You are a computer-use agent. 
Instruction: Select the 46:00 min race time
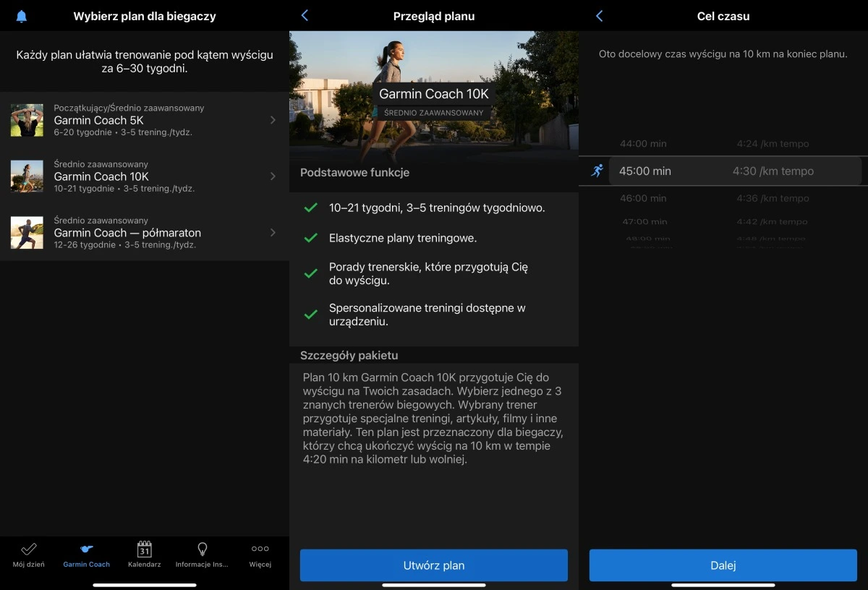coord(723,197)
